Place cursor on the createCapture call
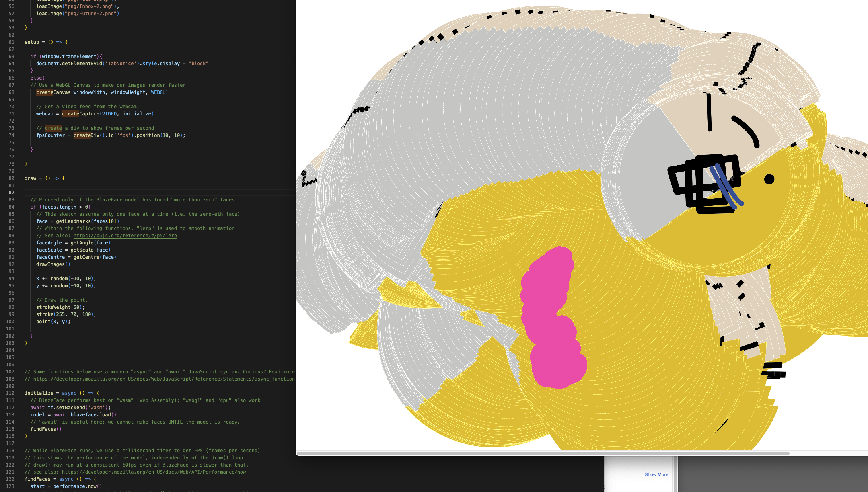 pos(80,113)
